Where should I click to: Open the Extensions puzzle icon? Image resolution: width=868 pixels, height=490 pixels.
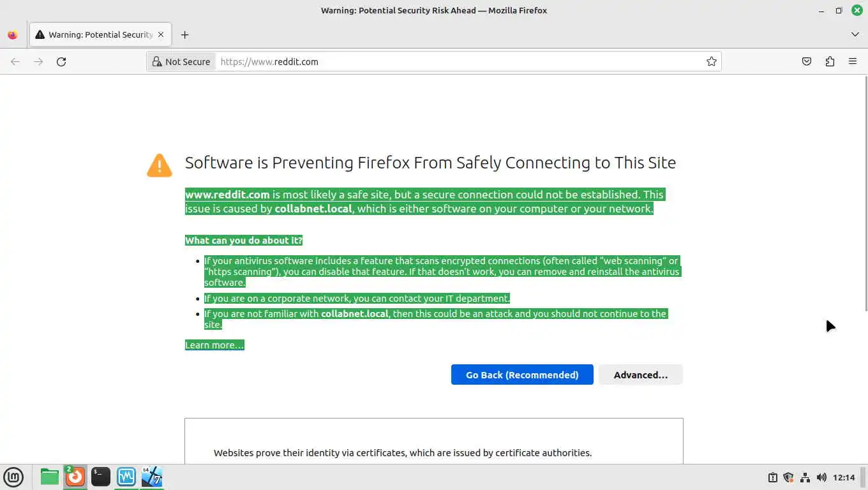point(830,62)
